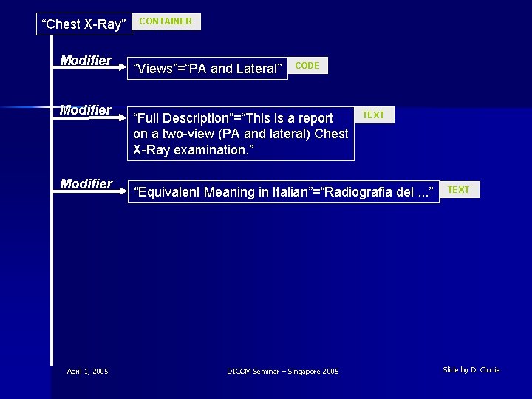This screenshot has width=532, height=399.
Task: Select the "Views"="PA and Lateral" box
Action: point(208,69)
